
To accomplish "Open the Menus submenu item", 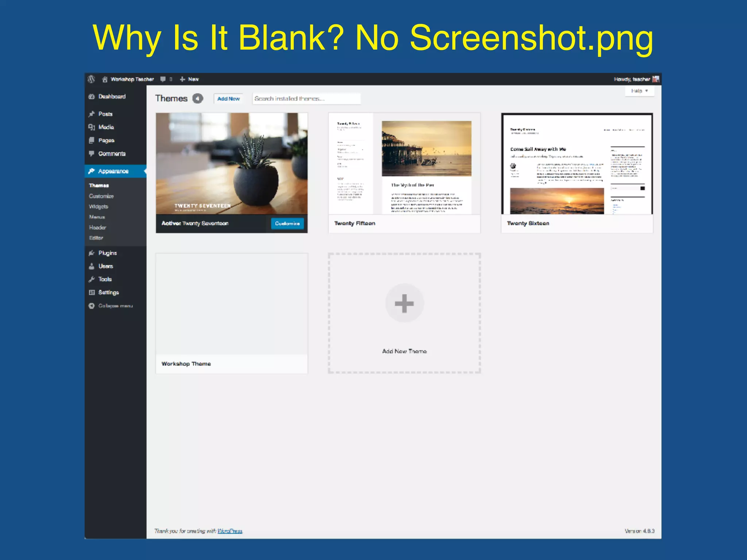I will point(97,217).
